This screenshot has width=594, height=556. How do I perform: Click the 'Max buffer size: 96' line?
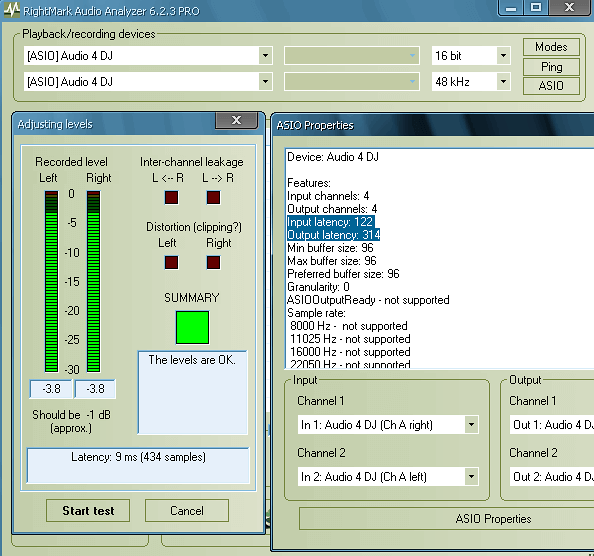point(332,261)
